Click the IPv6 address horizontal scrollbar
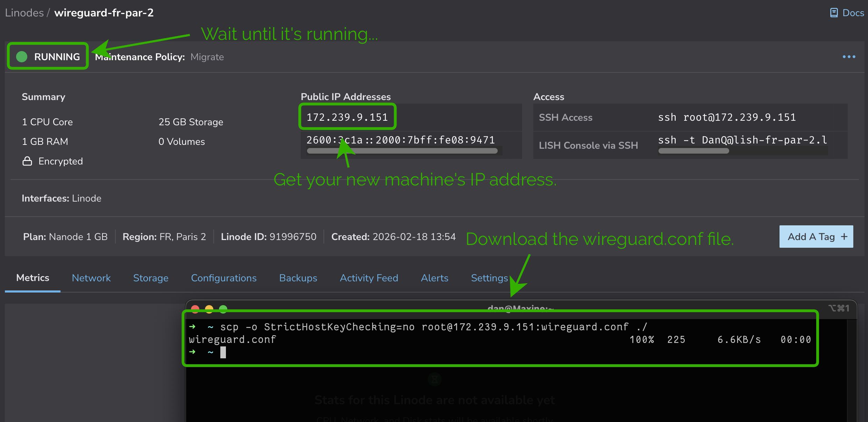Screen dimensions: 868x422 (402, 151)
